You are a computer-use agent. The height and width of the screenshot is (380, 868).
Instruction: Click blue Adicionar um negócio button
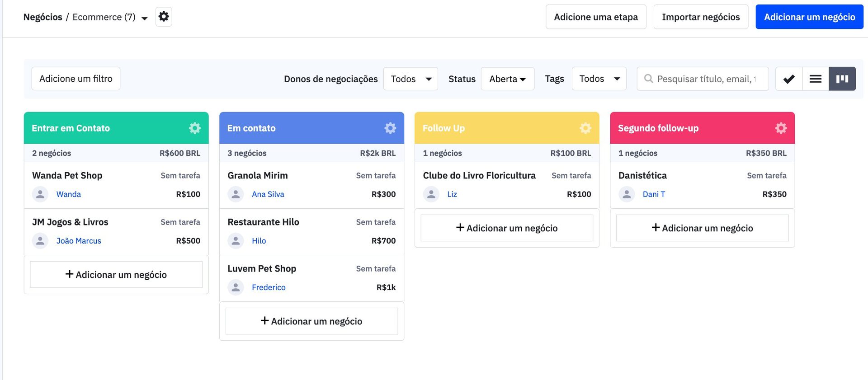(x=809, y=17)
